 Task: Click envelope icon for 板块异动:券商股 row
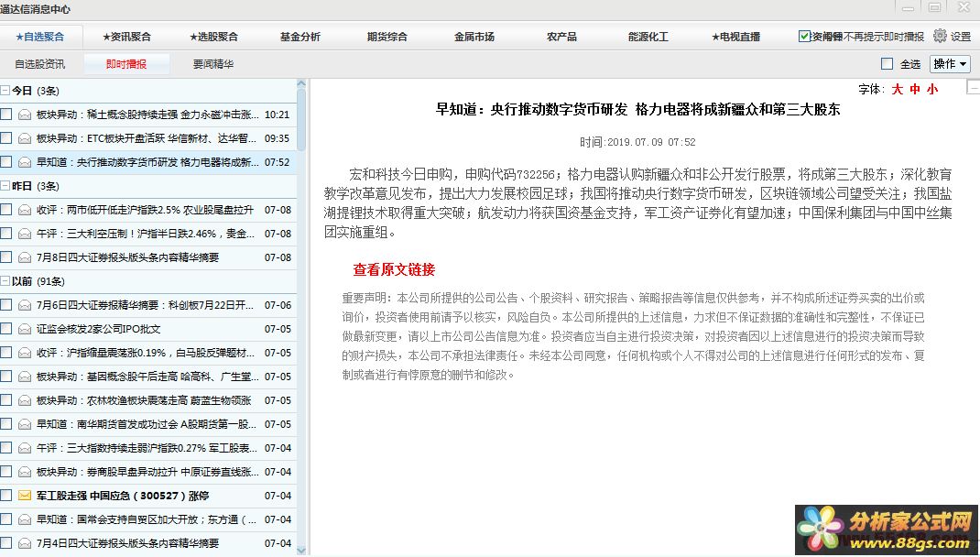(25, 472)
